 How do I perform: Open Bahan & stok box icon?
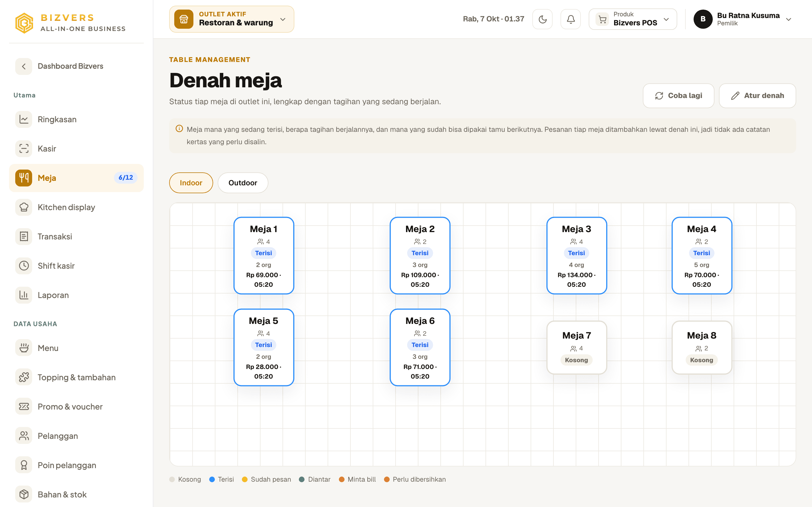coord(24,494)
